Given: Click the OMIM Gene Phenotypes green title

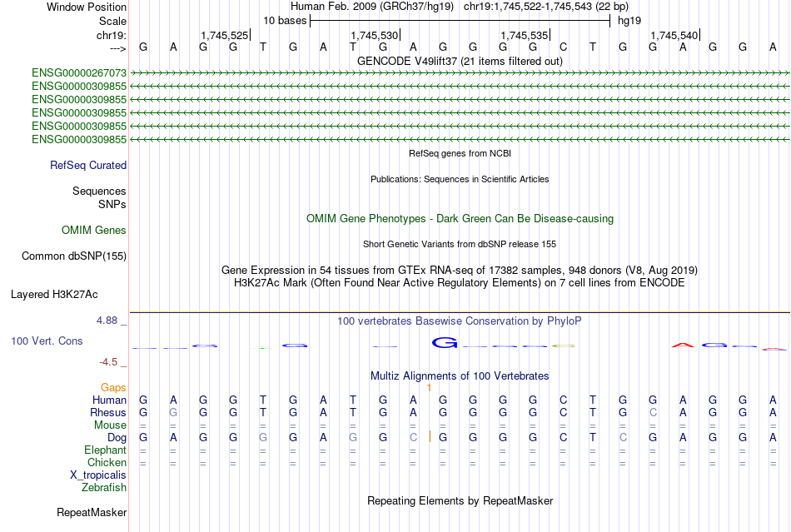Looking at the screenshot, I should click(460, 219).
